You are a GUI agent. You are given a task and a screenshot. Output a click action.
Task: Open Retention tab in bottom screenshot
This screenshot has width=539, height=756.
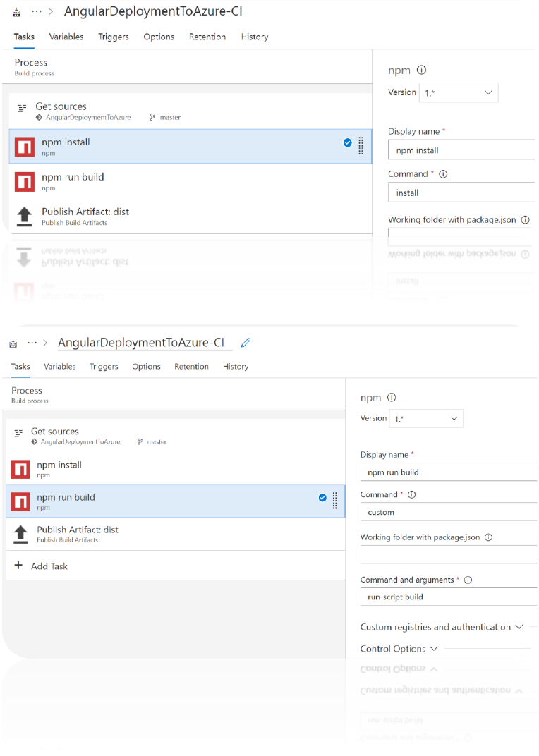pyautogui.click(x=192, y=367)
